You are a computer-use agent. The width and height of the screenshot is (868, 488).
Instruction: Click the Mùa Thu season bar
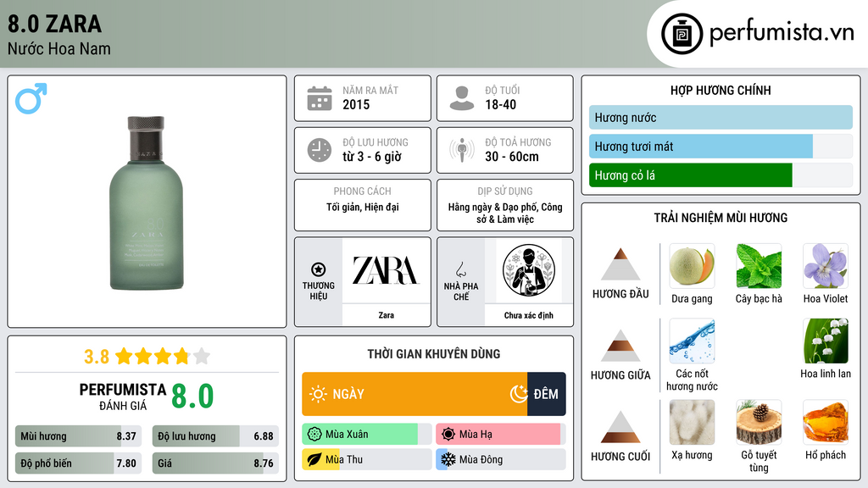367,459
